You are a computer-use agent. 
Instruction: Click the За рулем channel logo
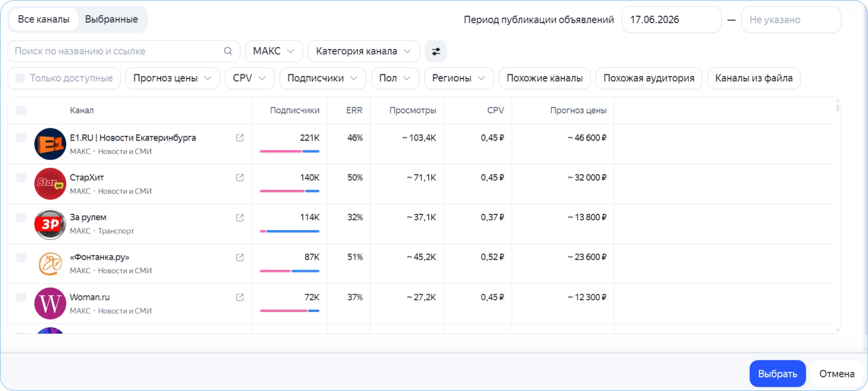click(x=50, y=224)
